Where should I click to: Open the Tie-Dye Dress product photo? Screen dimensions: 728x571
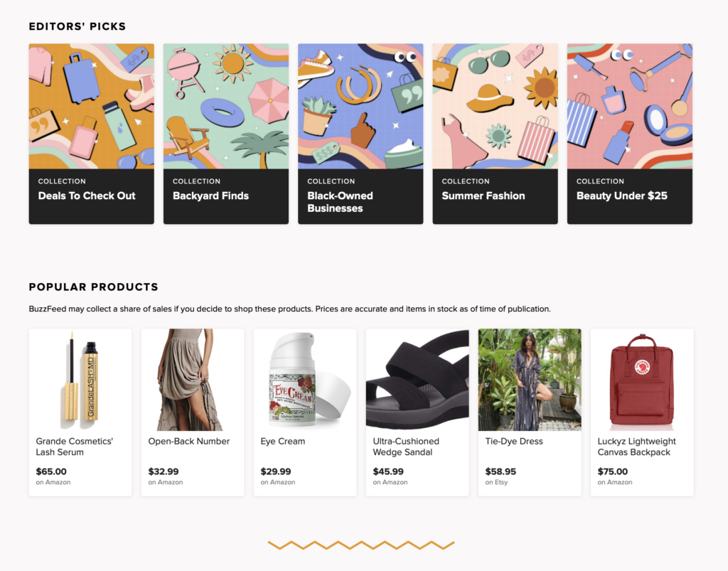click(x=529, y=379)
